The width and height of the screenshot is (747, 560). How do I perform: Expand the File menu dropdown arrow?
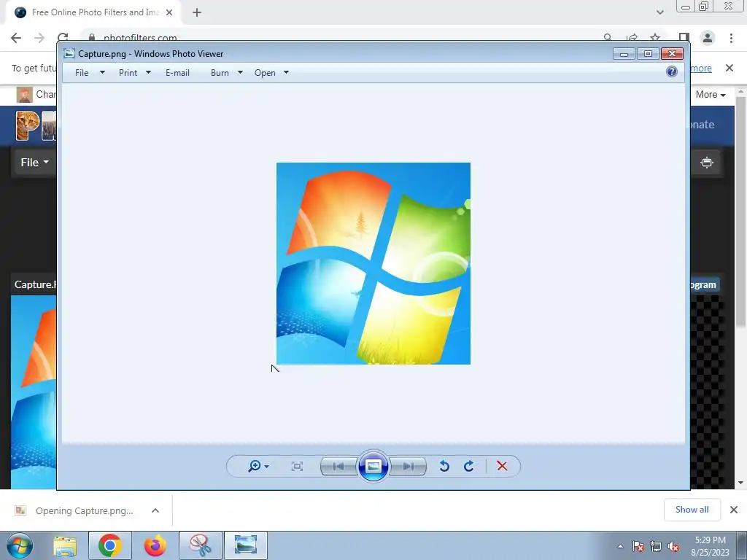click(x=102, y=72)
